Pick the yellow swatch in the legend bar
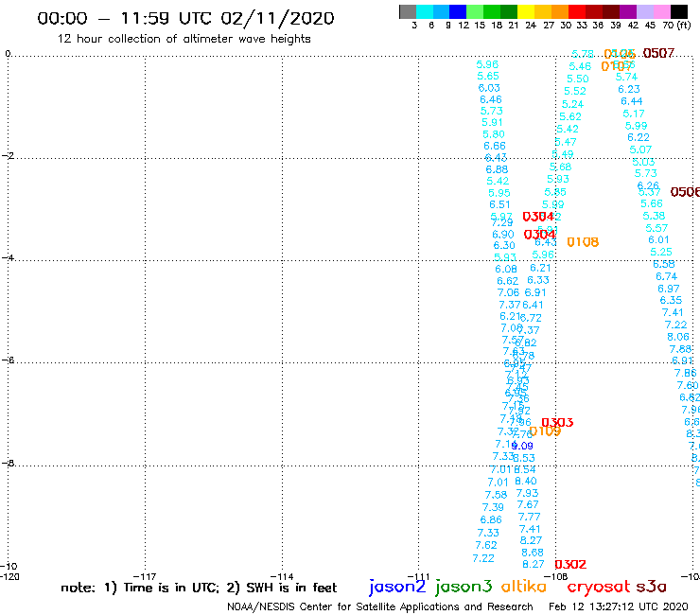 (526, 11)
